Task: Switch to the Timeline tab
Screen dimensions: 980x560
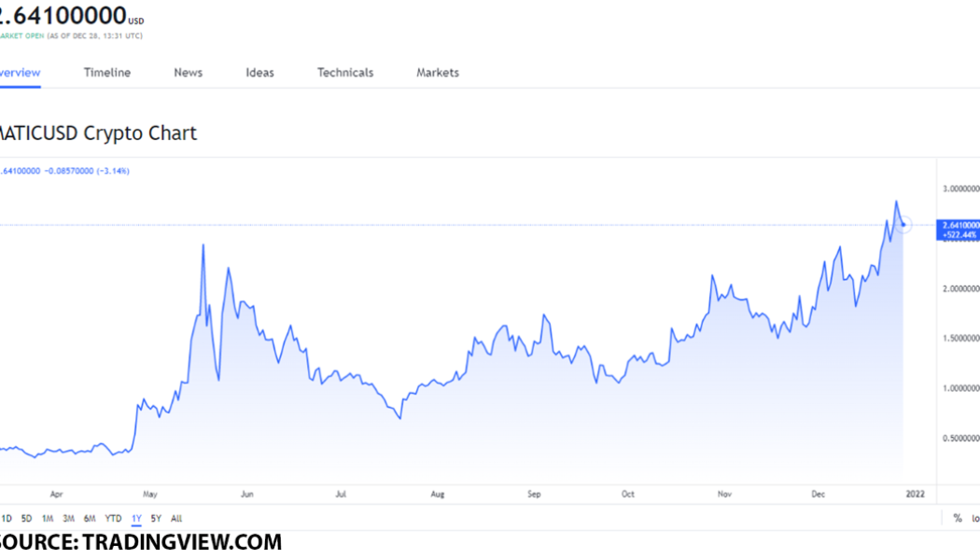Action: click(106, 72)
